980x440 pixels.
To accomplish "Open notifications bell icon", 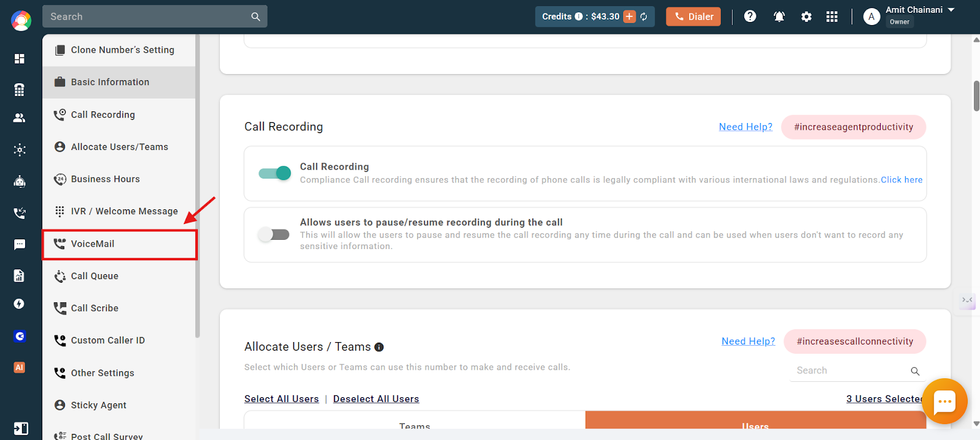I will pos(779,17).
